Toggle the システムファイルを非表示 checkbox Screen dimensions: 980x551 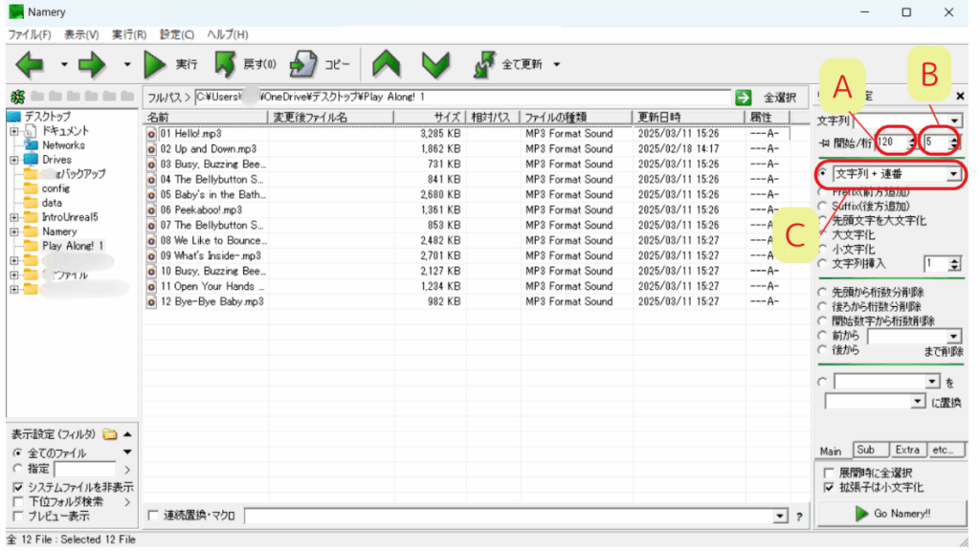(x=18, y=487)
